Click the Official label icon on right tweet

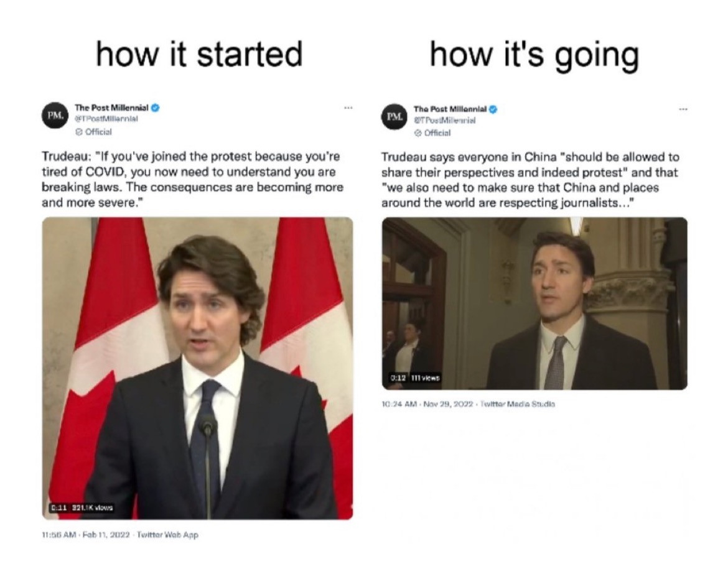(418, 133)
